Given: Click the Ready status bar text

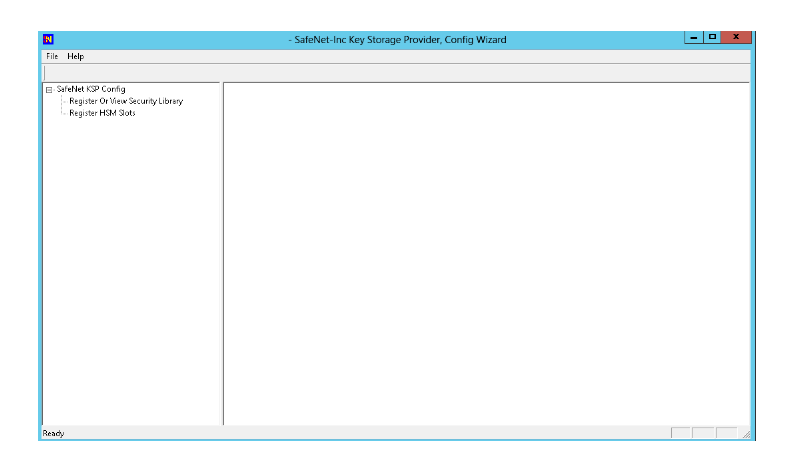Looking at the screenshot, I should point(54,433).
